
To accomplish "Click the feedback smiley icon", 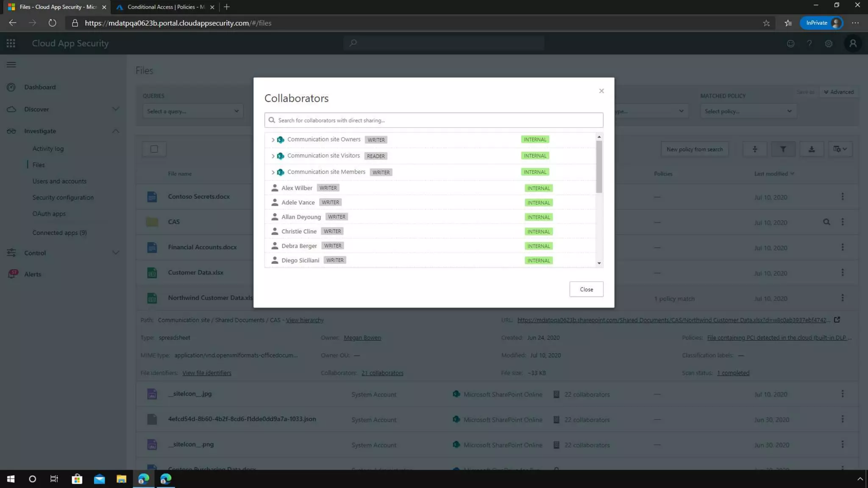I will [x=790, y=44].
